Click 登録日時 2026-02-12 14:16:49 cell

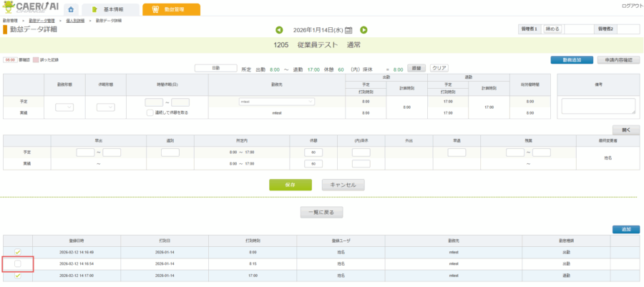point(77,252)
